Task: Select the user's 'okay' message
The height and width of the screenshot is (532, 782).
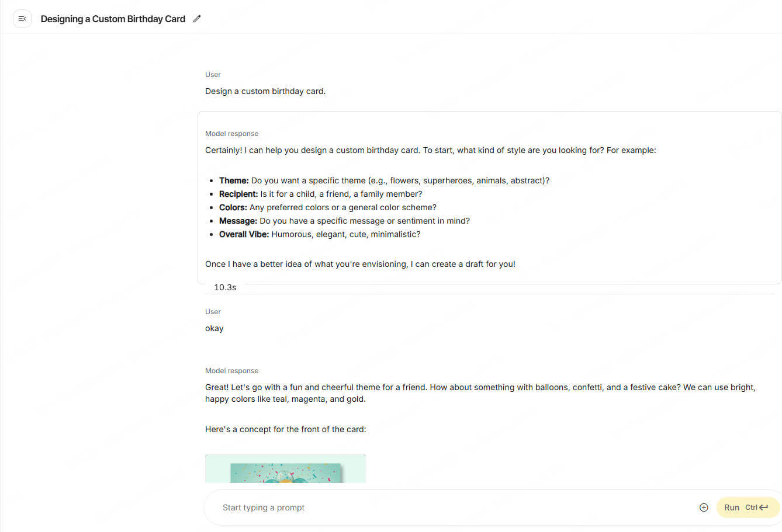Action: [x=214, y=328]
